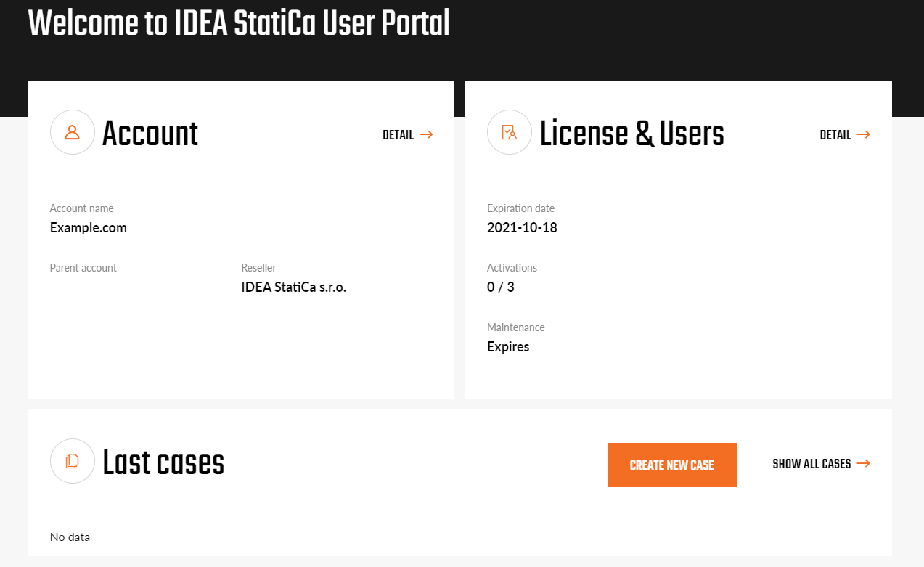
Task: Open the SHOW ALL CASES link
Action: click(x=811, y=464)
